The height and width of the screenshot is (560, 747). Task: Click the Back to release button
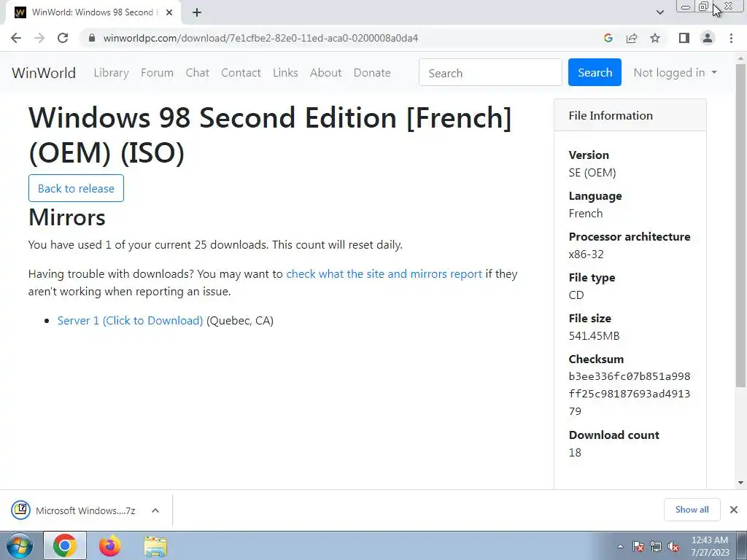pyautogui.click(x=76, y=188)
